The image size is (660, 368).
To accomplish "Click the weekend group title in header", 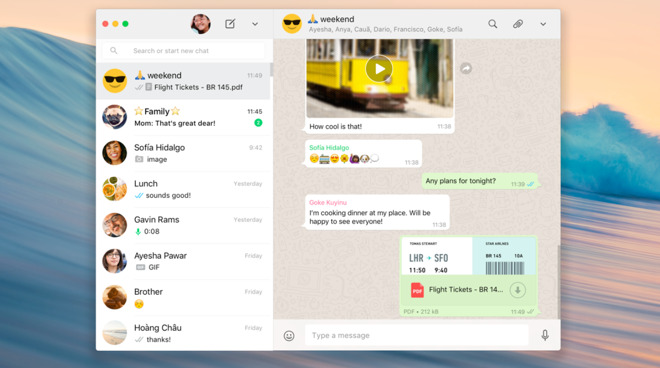I will pyautogui.click(x=331, y=19).
